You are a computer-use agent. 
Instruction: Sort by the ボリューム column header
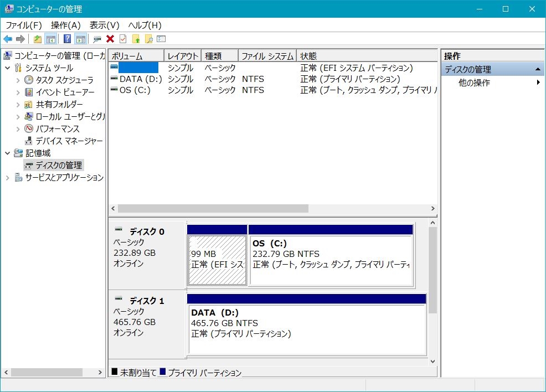point(136,56)
